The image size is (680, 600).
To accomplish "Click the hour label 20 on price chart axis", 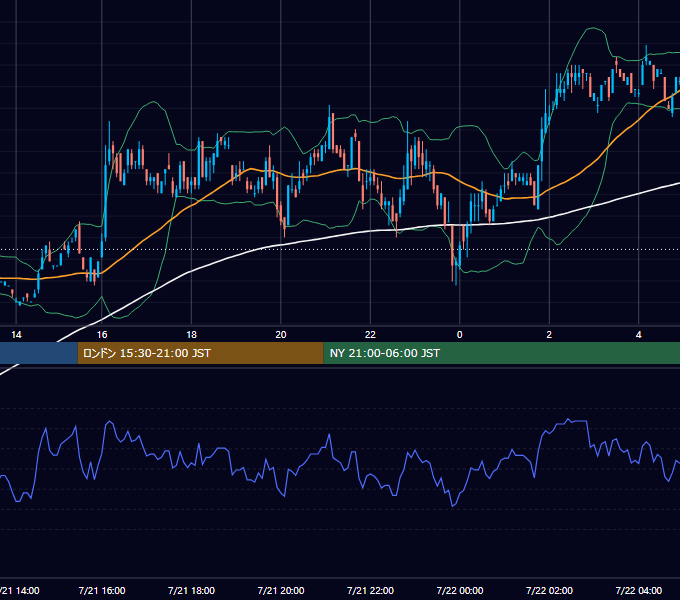I will tap(281, 335).
